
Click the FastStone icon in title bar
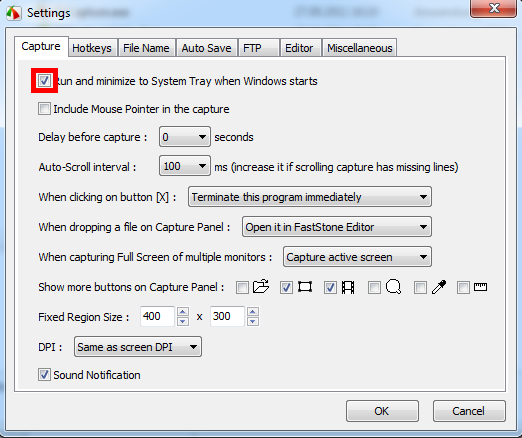point(14,13)
